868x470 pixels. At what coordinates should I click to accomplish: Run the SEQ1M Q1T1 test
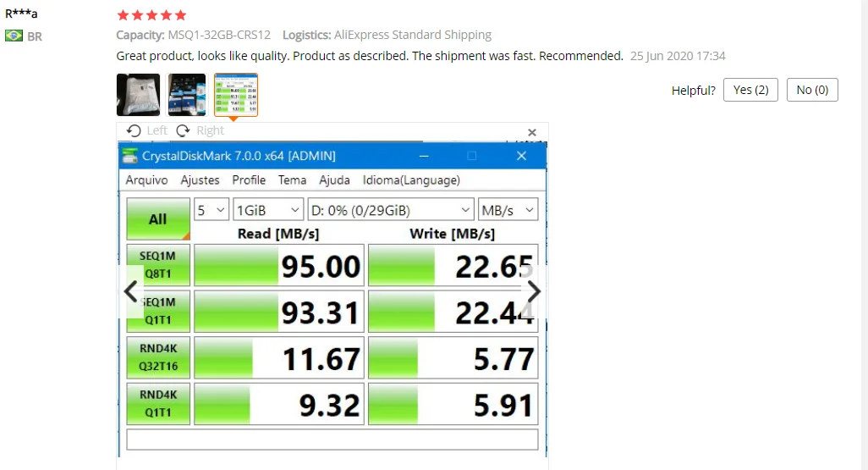pyautogui.click(x=158, y=311)
